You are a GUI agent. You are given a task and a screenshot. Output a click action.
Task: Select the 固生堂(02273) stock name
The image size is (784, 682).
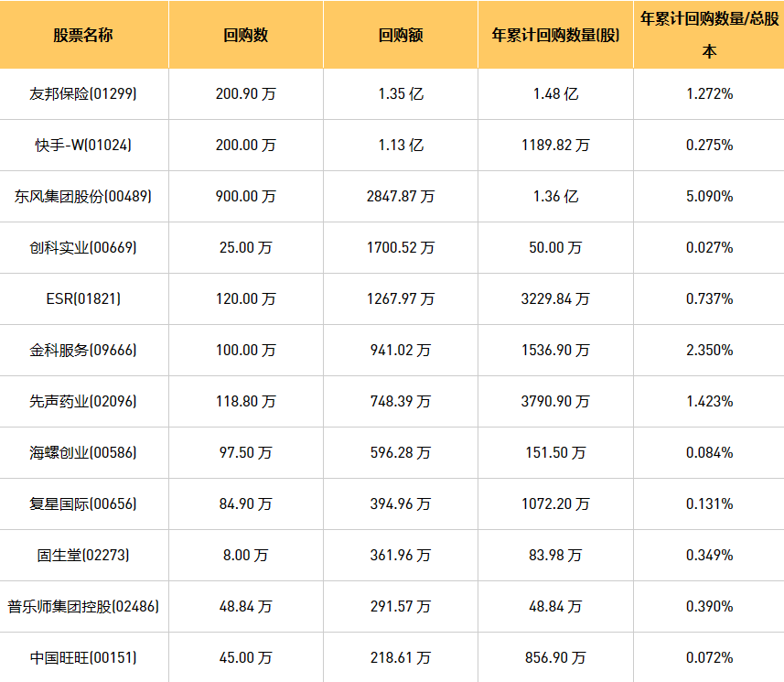click(x=83, y=556)
